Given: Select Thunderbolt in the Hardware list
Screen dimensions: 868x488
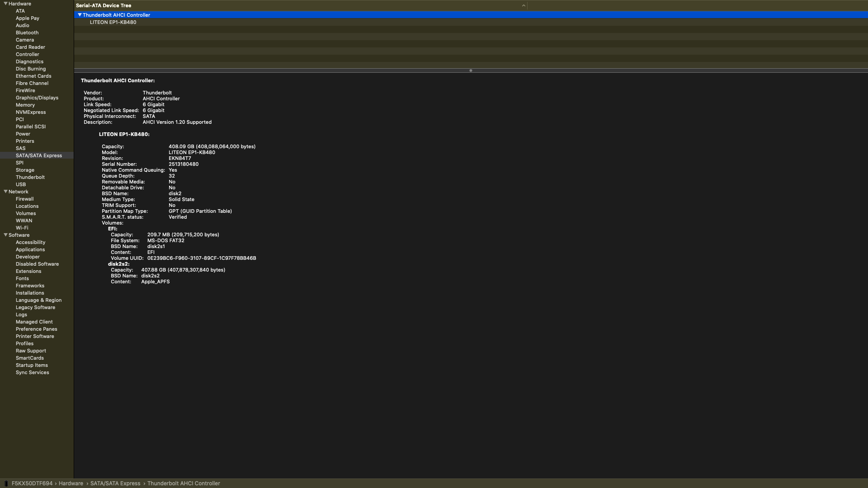Looking at the screenshot, I should coord(30,177).
